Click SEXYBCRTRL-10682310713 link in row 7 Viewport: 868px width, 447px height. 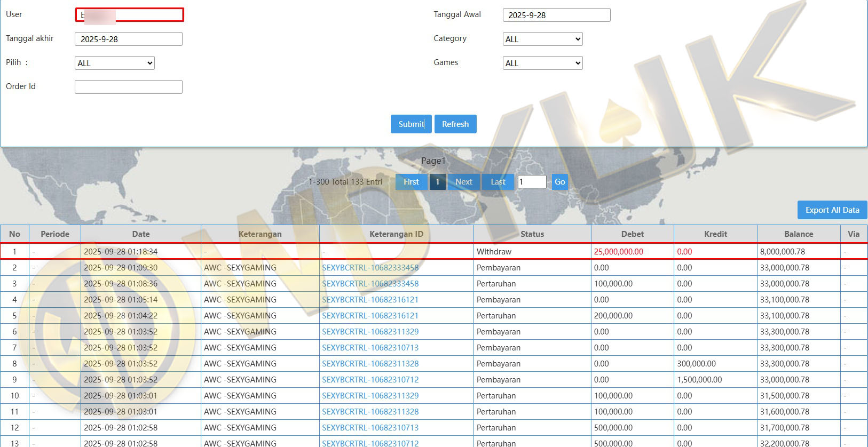[370, 348]
